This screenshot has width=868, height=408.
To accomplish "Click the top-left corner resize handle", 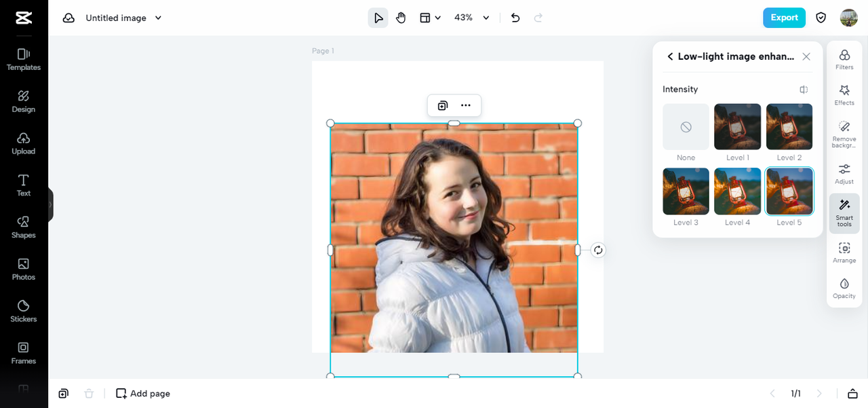I will pyautogui.click(x=330, y=123).
